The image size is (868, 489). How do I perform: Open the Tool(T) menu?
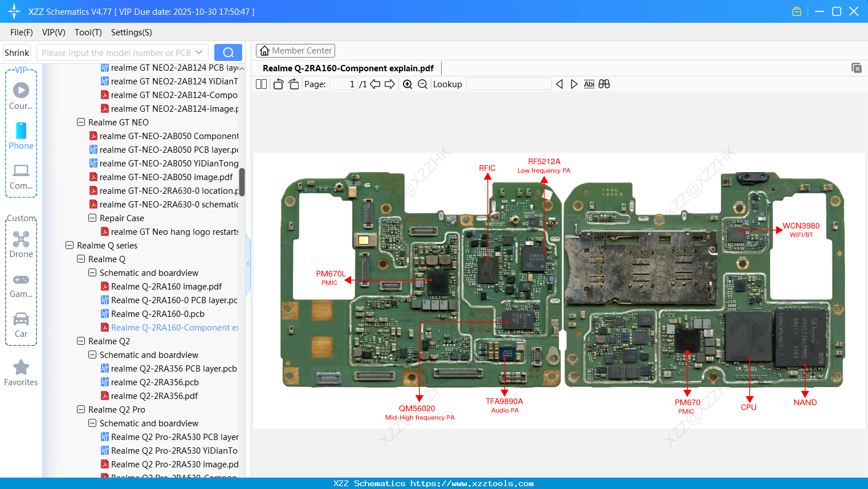(x=88, y=32)
